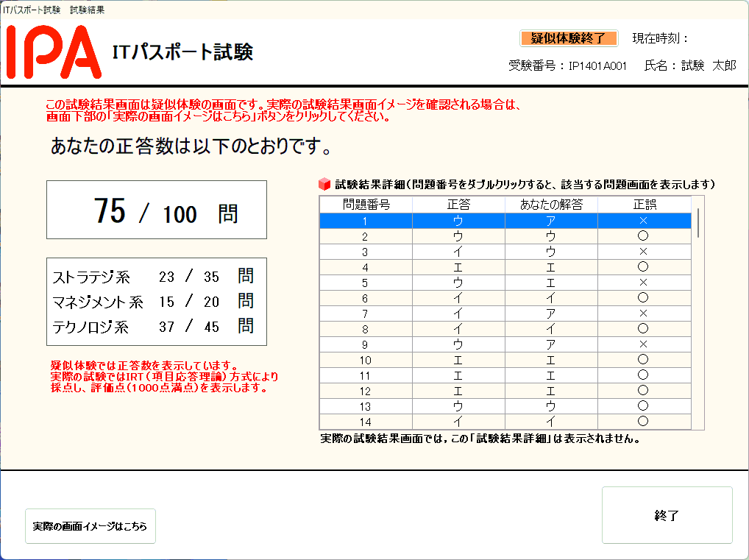Click the 終了 button
Screen dimensions: 749x560
pos(667,515)
